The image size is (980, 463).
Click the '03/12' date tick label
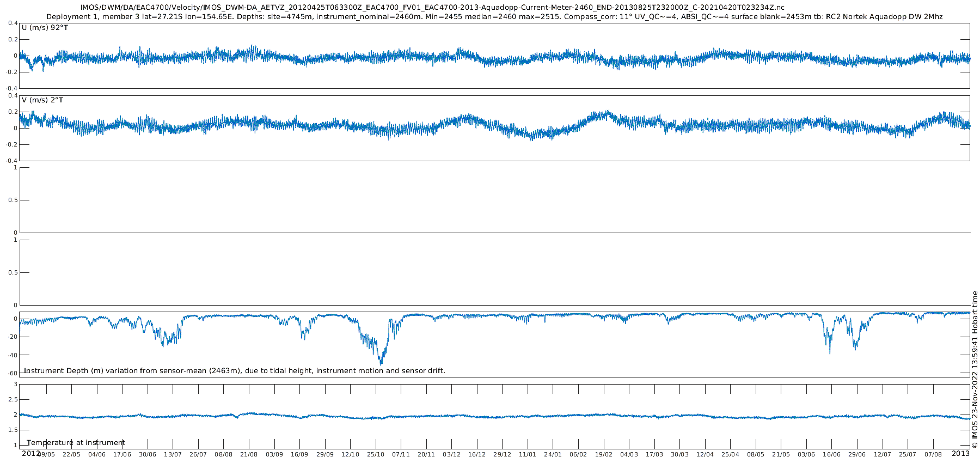(x=451, y=454)
